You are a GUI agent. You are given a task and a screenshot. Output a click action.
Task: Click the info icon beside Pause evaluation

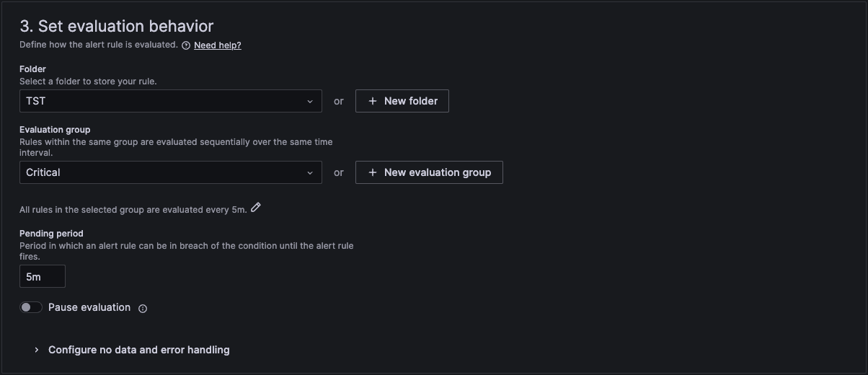point(143,309)
